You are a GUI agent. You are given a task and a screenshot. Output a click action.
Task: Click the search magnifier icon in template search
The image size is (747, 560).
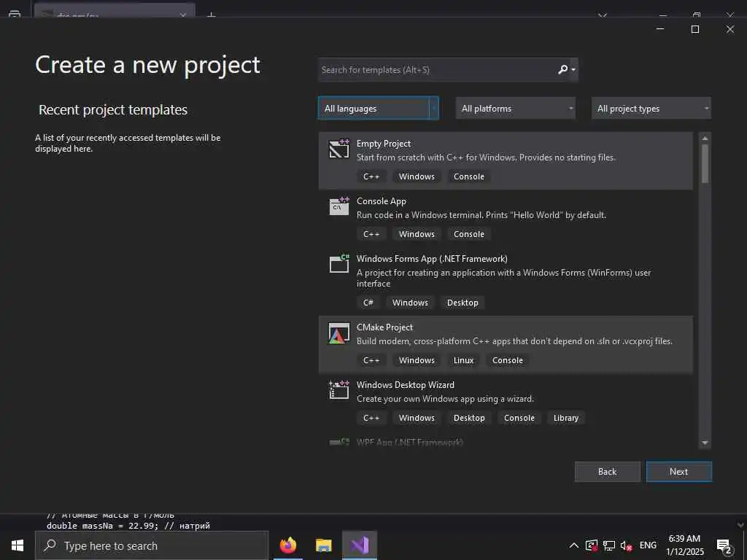pos(562,69)
